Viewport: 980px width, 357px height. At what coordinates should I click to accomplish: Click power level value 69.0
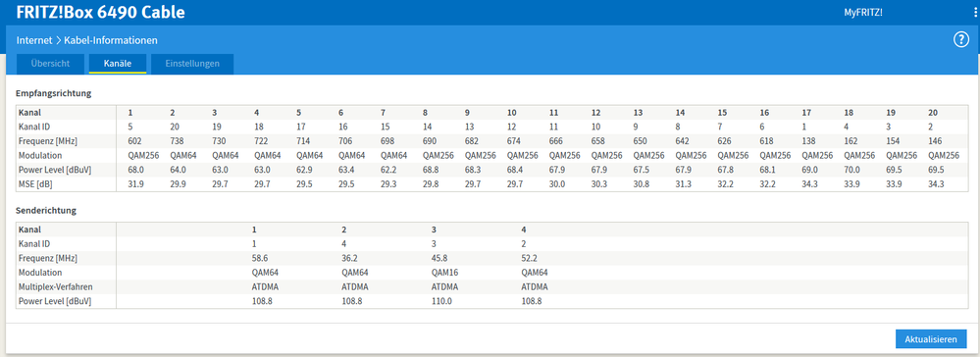pos(810,170)
